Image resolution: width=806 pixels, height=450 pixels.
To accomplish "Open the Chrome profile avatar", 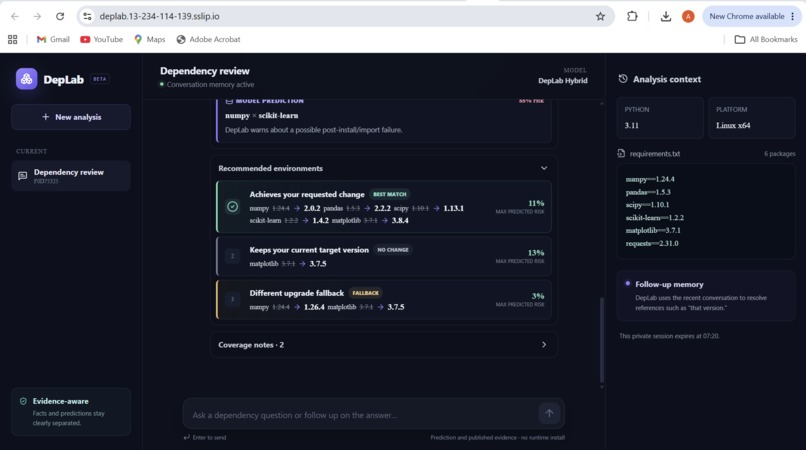I will pyautogui.click(x=688, y=16).
